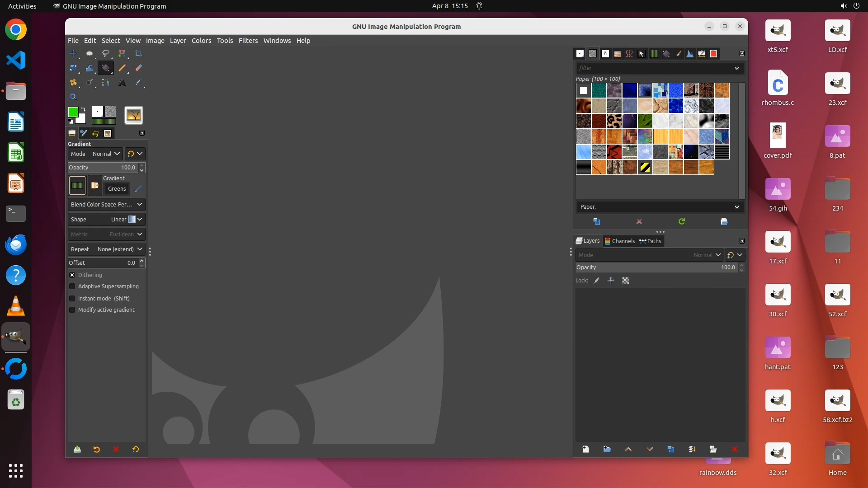Select the Zoom magnifier tool
Screen dimensions: 868x488
(x=73, y=97)
